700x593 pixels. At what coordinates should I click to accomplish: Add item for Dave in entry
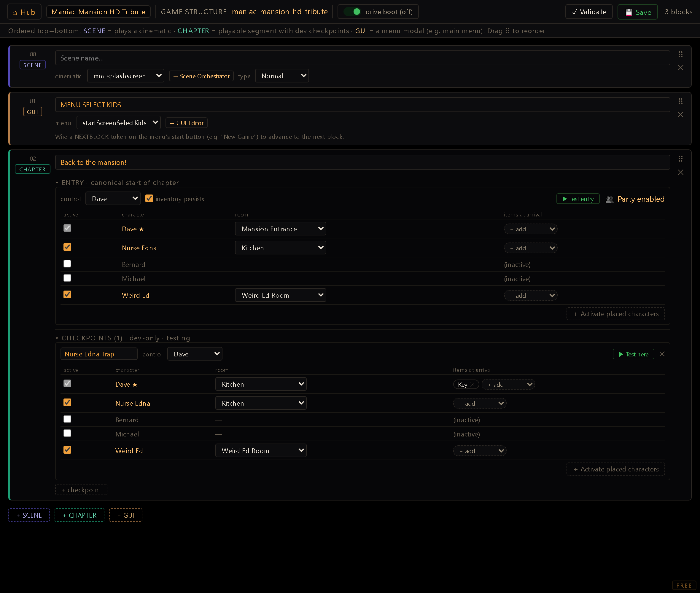pyautogui.click(x=531, y=229)
